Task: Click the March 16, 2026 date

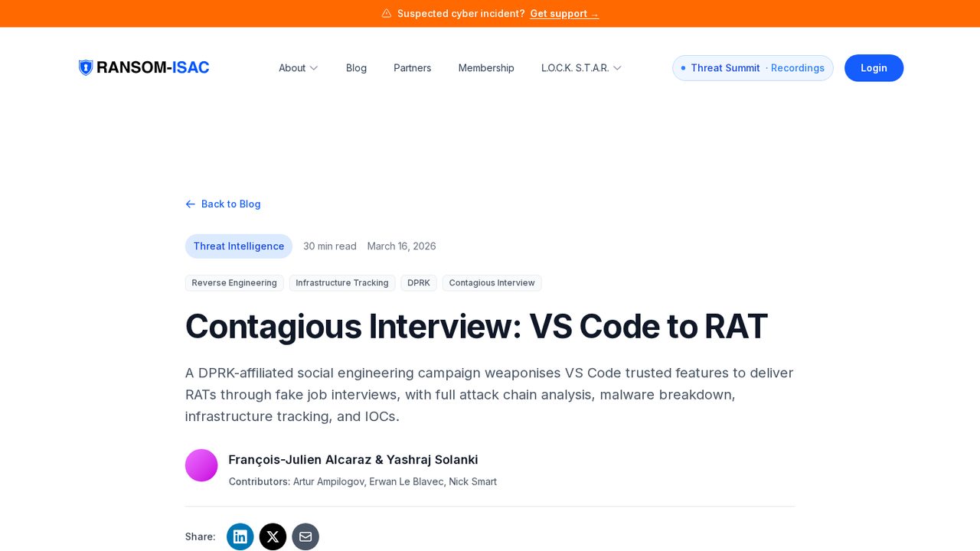Action: [402, 246]
